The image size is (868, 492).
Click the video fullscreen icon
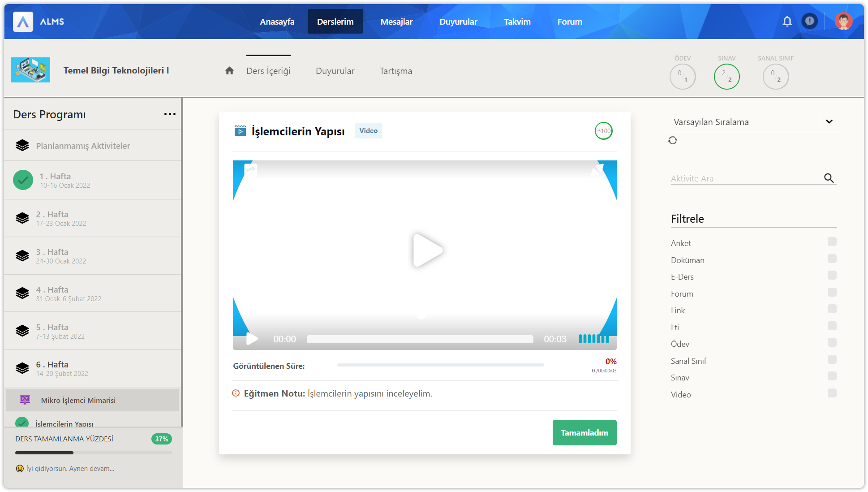(598, 169)
